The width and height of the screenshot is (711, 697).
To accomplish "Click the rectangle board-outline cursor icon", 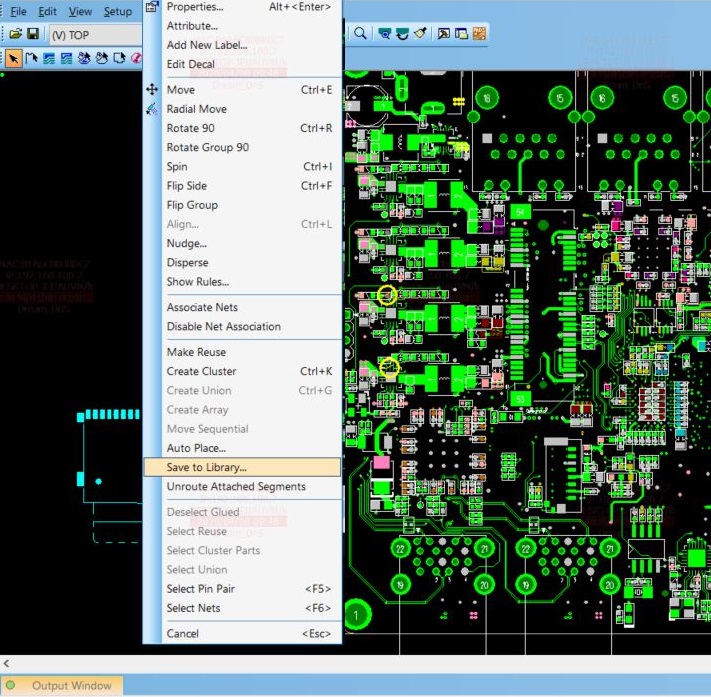I will (119, 58).
